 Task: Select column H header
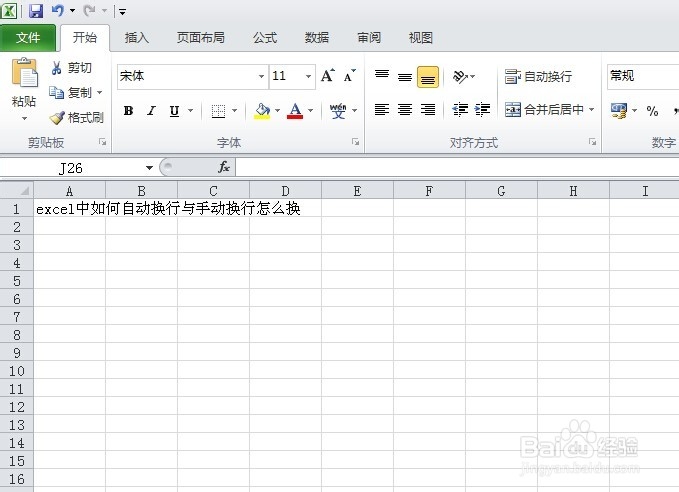(573, 191)
